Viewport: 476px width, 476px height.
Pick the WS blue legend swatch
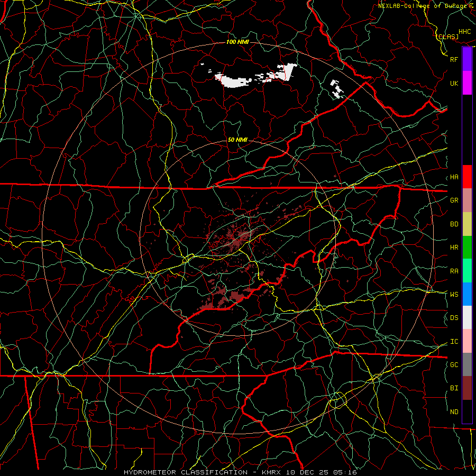(467, 294)
